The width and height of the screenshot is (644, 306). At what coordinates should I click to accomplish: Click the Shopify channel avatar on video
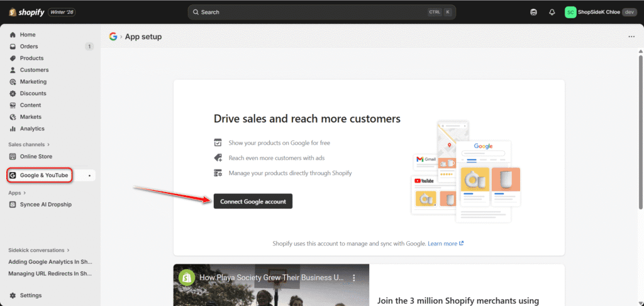(x=187, y=278)
